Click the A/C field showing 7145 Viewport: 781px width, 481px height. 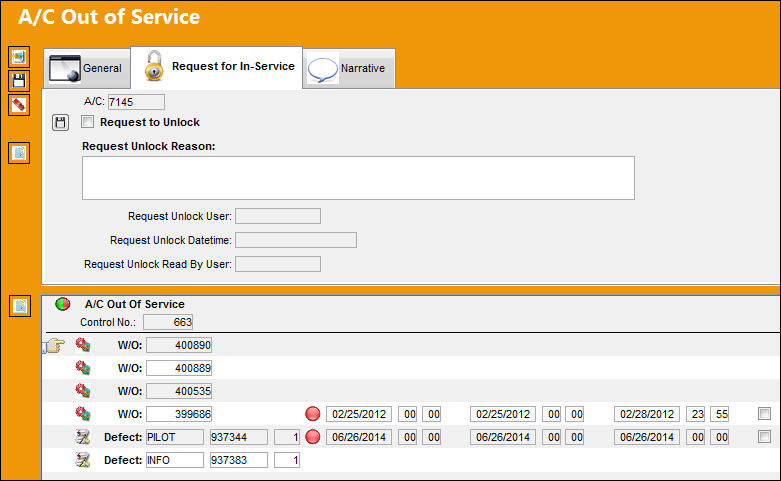pyautogui.click(x=136, y=102)
